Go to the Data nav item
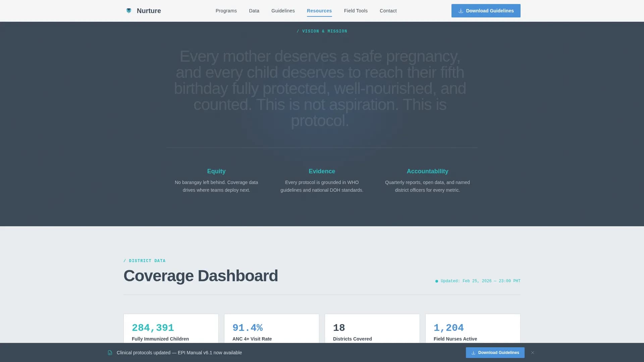Image resolution: width=644 pixels, height=362 pixels. point(254,11)
